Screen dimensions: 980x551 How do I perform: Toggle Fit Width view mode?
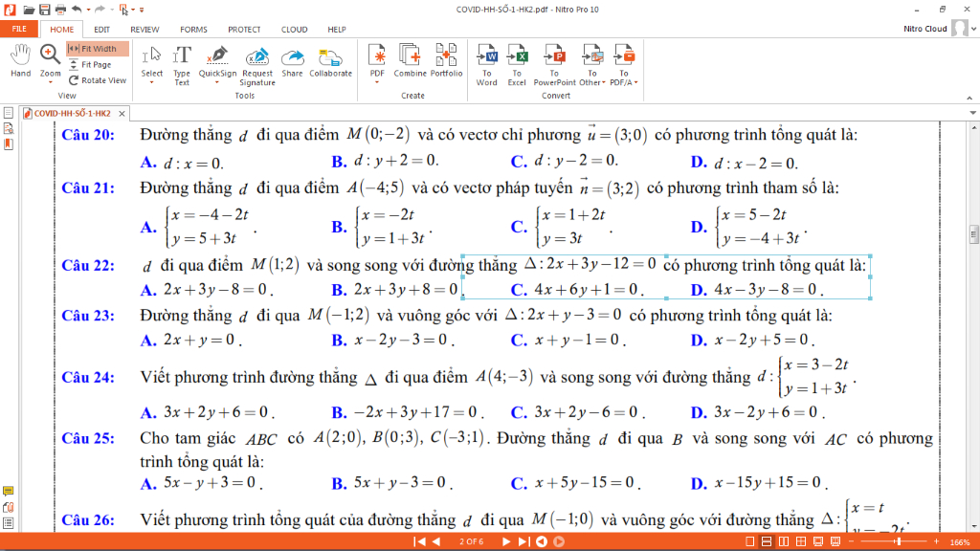tap(98, 49)
